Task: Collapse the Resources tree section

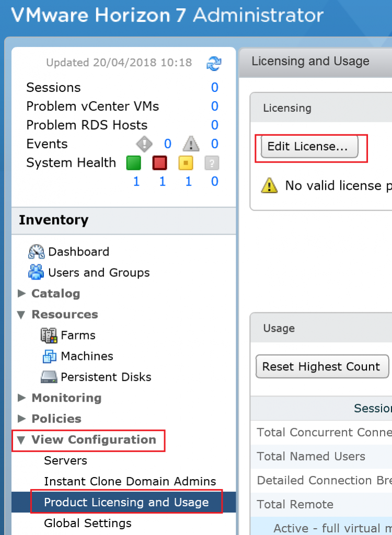Action: tap(21, 314)
